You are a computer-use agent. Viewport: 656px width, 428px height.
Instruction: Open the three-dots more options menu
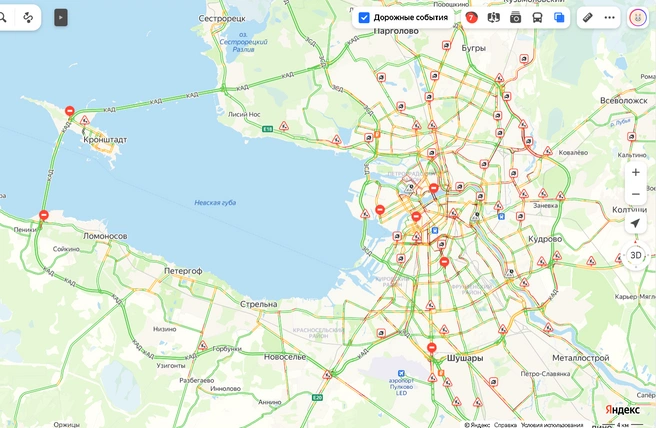(610, 18)
